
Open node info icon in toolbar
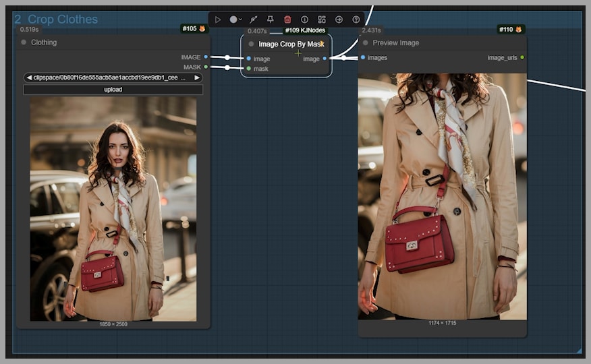304,20
